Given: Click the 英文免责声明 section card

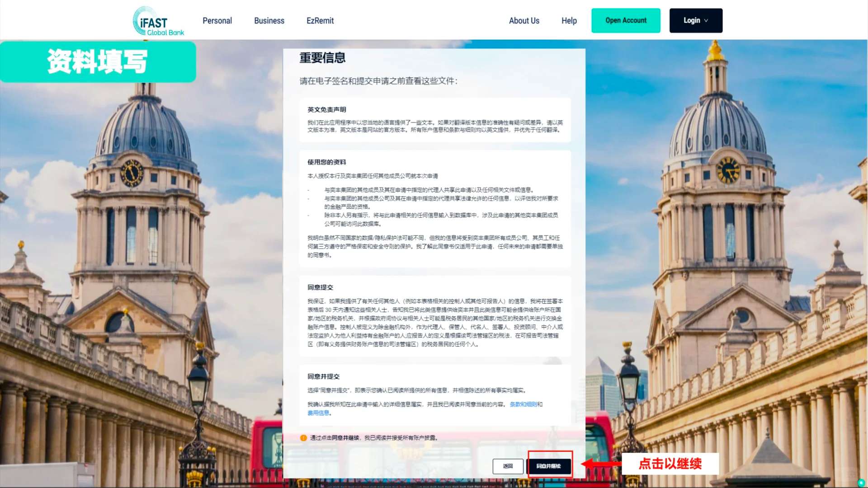Looking at the screenshot, I should (x=434, y=120).
